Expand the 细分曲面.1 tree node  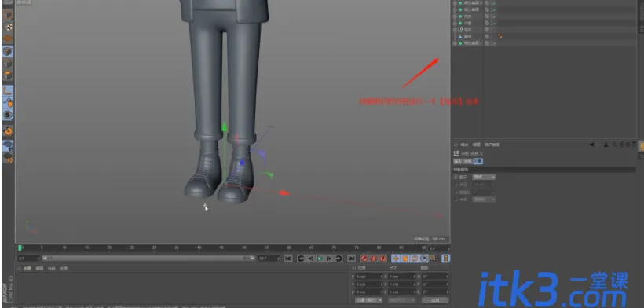455,42
